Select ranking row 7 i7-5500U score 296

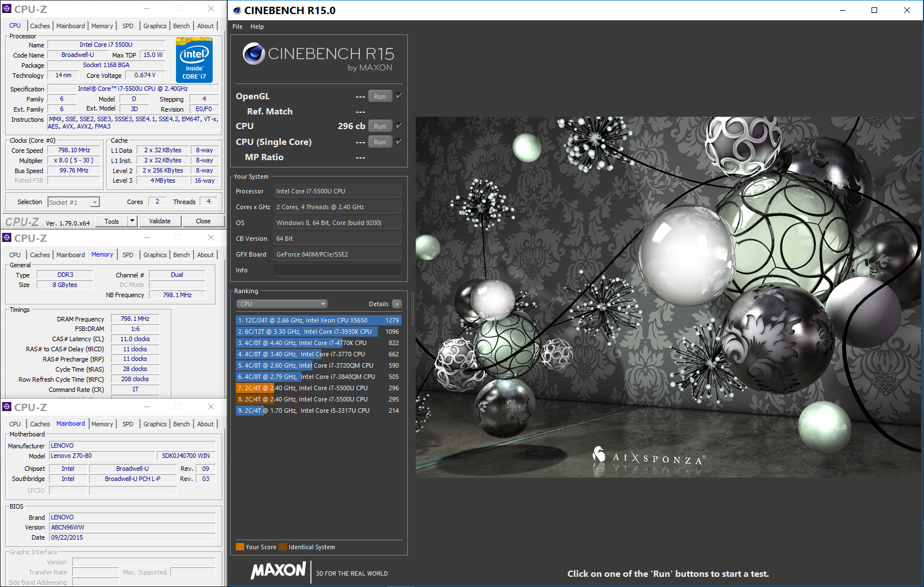coord(319,388)
